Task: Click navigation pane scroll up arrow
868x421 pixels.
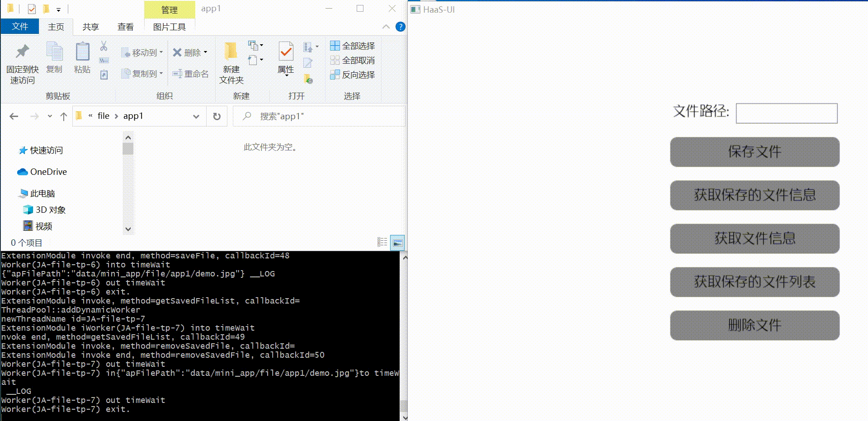Action: pyautogui.click(x=128, y=137)
